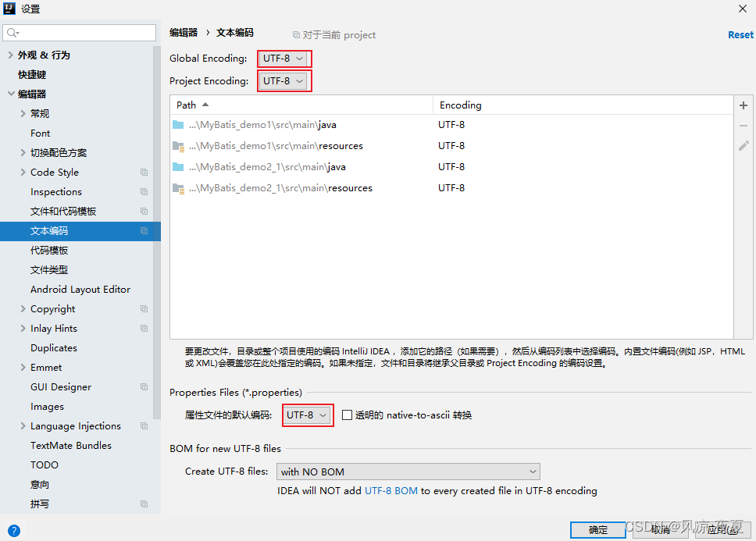This screenshot has width=756, height=541.
Task: Expand the 常规 tree node
Action: pos(23,114)
